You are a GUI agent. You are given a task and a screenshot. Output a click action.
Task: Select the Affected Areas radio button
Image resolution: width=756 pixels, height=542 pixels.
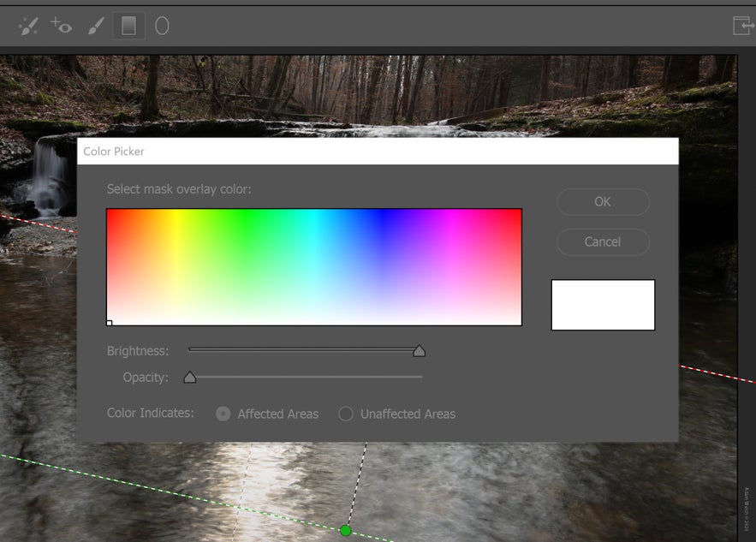click(223, 413)
